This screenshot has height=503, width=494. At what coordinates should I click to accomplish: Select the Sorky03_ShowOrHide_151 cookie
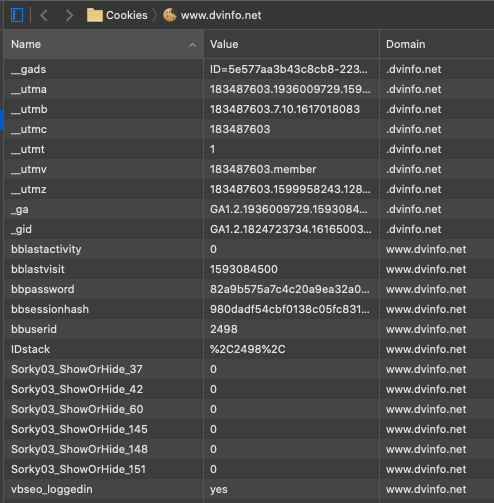[78, 469]
